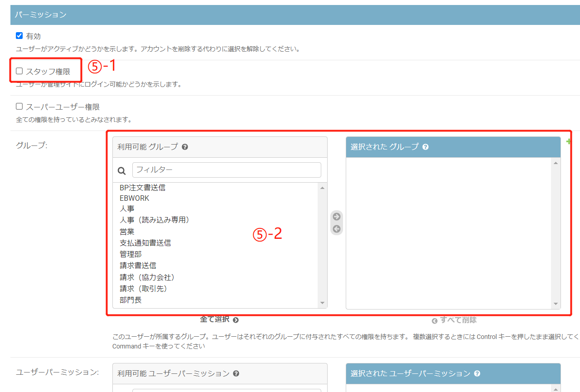580x392 pixels.
Task: Click the right arrow to add selected group
Action: point(336,217)
